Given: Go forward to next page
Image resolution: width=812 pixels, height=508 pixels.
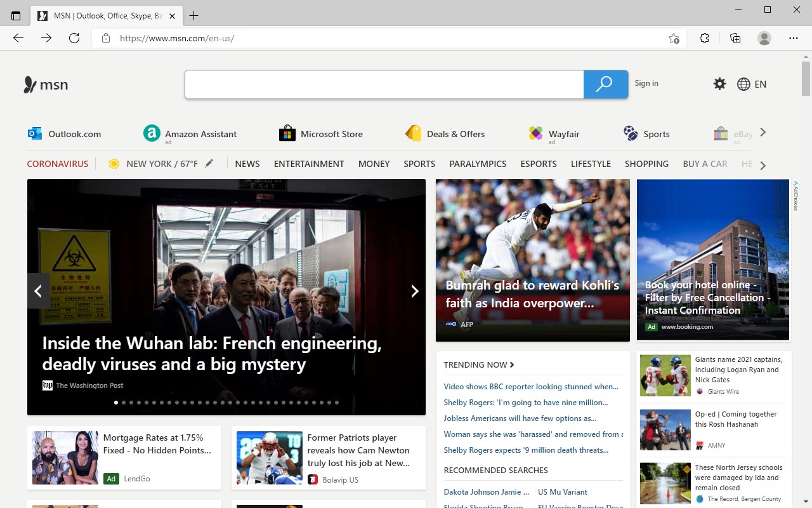Looking at the screenshot, I should point(46,38).
